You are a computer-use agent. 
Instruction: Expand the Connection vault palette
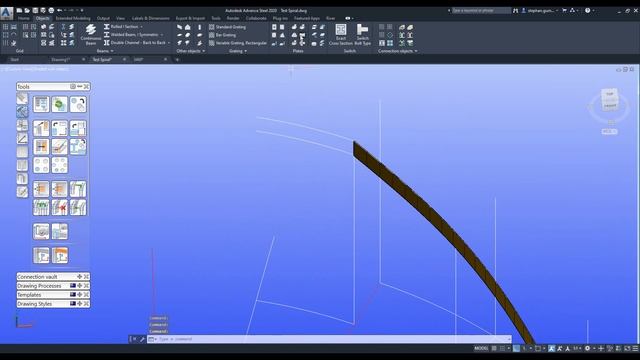tap(80, 276)
